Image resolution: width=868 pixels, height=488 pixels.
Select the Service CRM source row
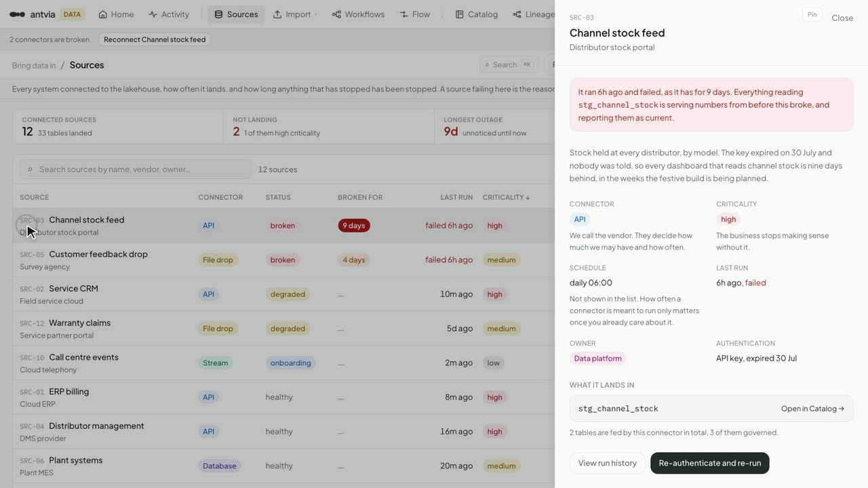tap(283, 294)
